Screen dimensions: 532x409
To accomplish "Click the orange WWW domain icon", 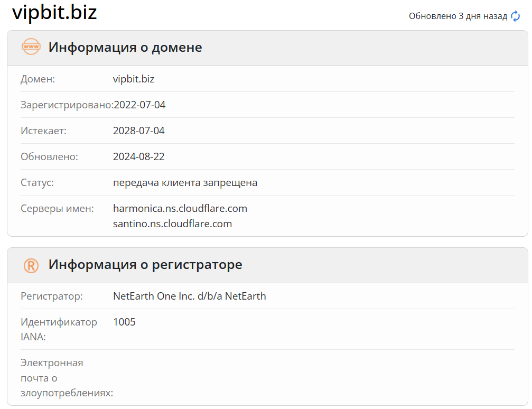I will pos(31,47).
